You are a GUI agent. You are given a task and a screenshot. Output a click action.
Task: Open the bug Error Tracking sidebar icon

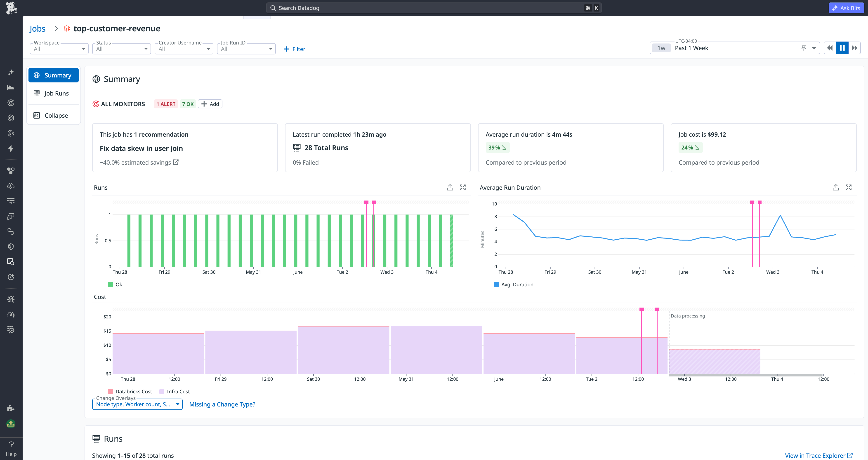[x=11, y=299]
